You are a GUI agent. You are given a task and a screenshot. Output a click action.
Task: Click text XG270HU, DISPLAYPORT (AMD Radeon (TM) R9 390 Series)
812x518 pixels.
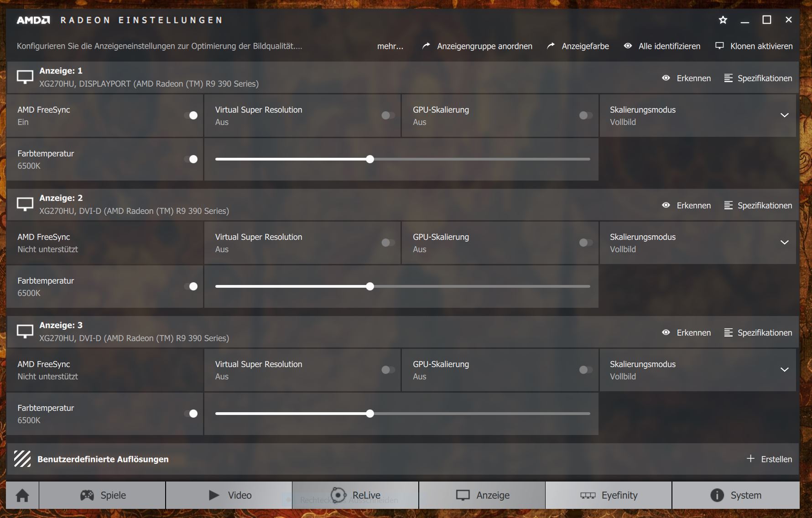click(149, 84)
